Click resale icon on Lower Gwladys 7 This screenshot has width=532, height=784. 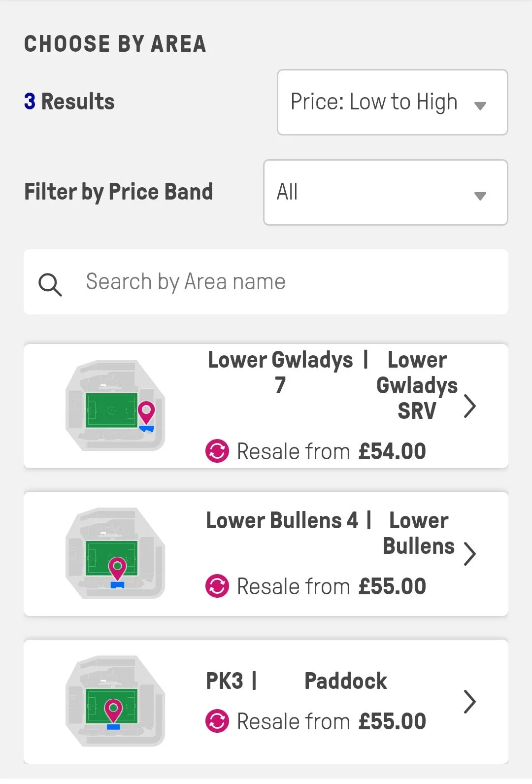pyautogui.click(x=217, y=451)
